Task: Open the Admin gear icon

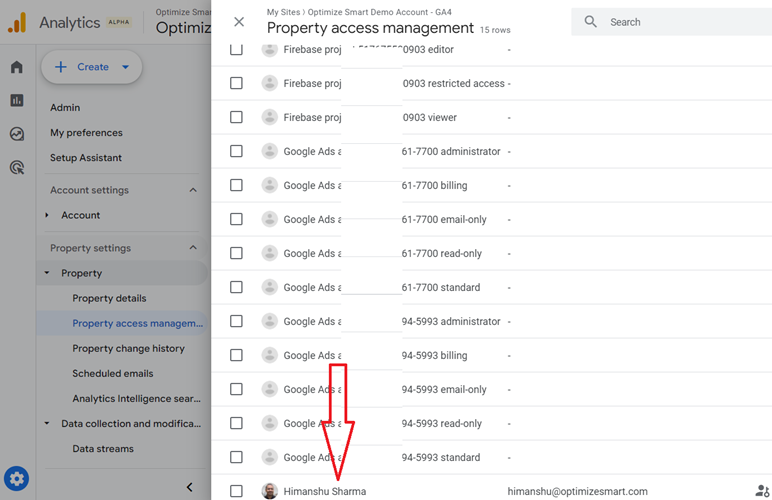Action: tap(16, 478)
